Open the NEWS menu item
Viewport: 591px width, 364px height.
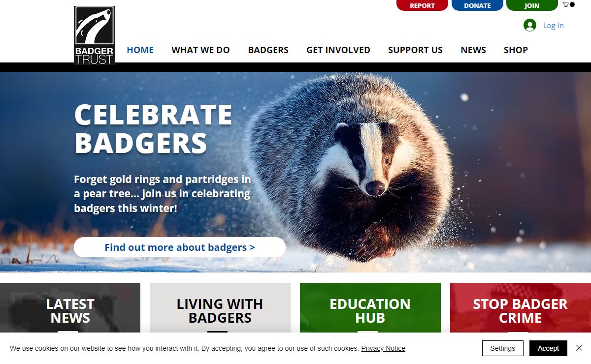[x=473, y=50]
